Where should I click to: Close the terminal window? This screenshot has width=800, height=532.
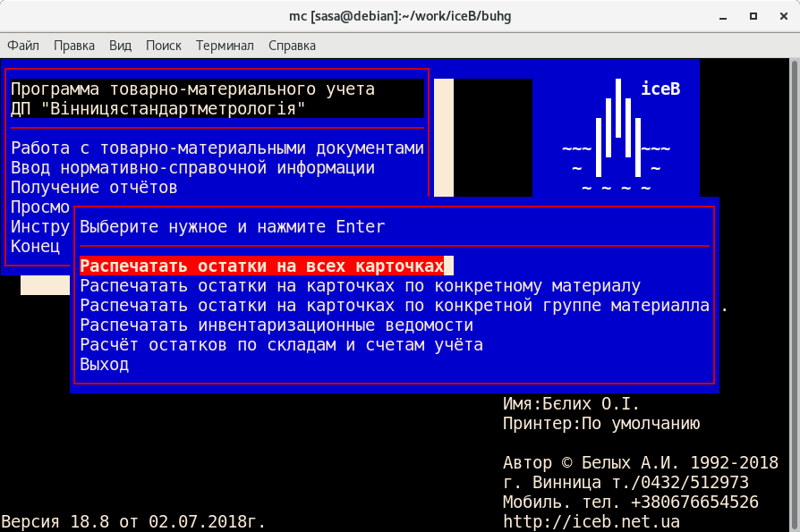(784, 17)
